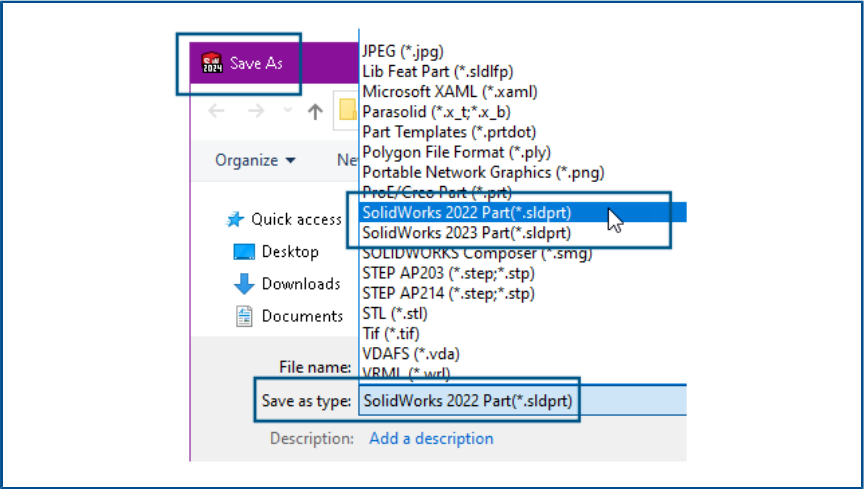The height and width of the screenshot is (489, 864).
Task: Click the Add a description link
Action: pos(431,438)
